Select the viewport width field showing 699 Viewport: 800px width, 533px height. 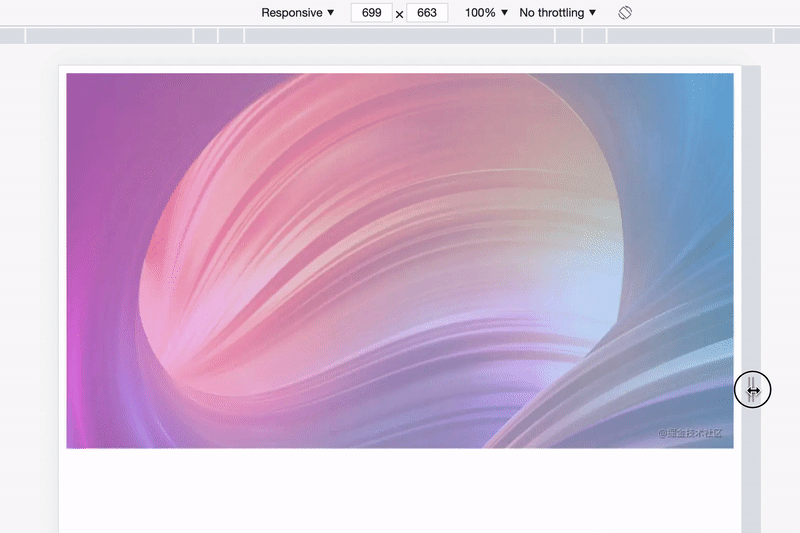371,13
